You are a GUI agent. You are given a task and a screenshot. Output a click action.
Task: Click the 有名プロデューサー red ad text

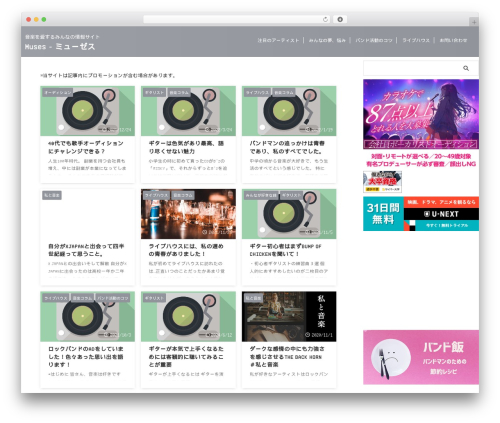tap(421, 164)
